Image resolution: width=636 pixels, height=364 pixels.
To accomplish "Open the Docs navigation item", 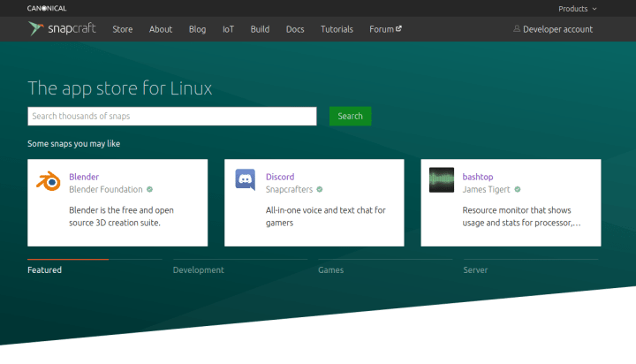I will [x=295, y=29].
